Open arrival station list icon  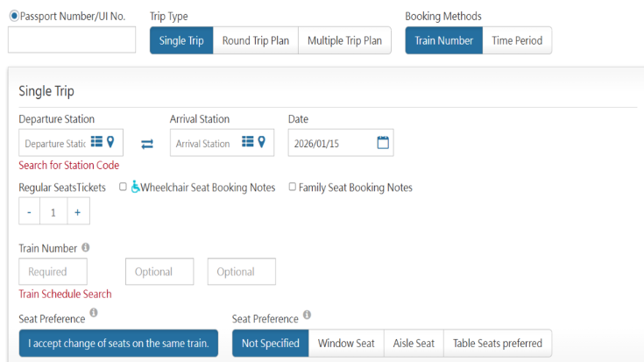pyautogui.click(x=248, y=142)
